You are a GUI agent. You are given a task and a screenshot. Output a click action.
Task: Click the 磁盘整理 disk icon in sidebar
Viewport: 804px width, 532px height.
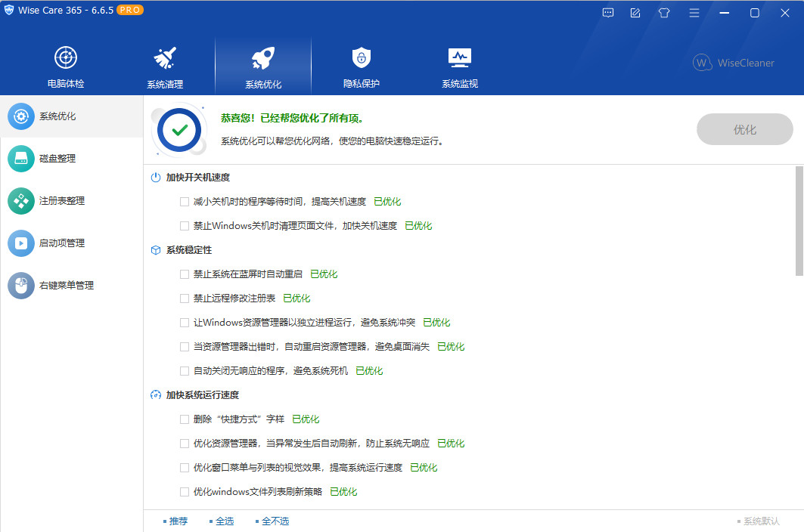[21, 159]
